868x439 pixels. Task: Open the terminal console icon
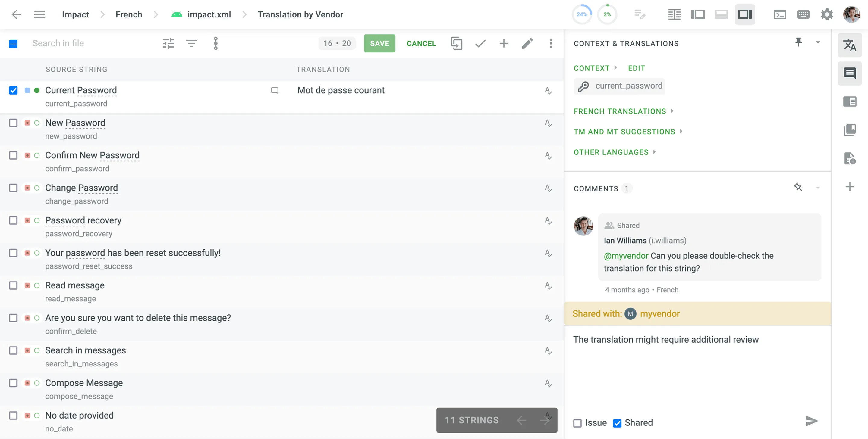point(780,14)
